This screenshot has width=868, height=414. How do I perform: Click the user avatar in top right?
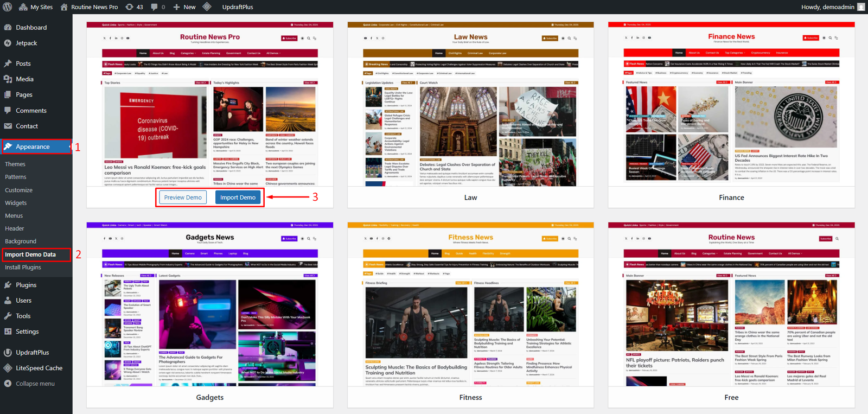pyautogui.click(x=861, y=7)
